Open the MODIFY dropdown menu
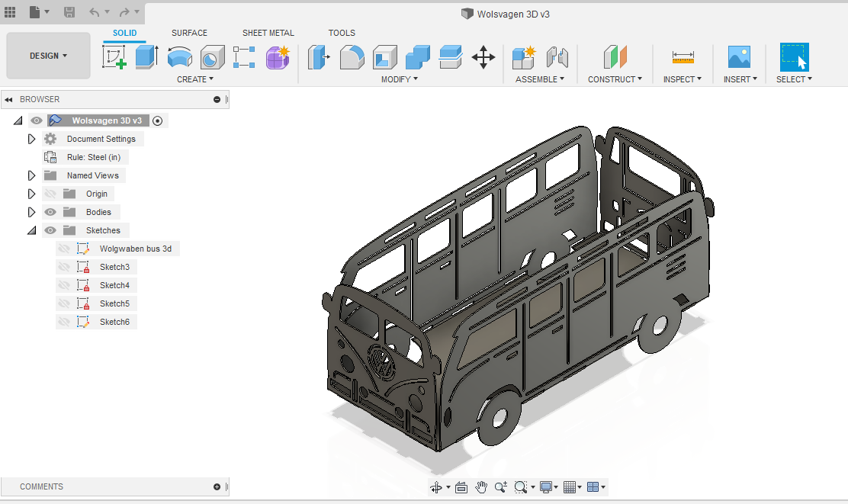Image resolution: width=848 pixels, height=504 pixels. pos(400,79)
